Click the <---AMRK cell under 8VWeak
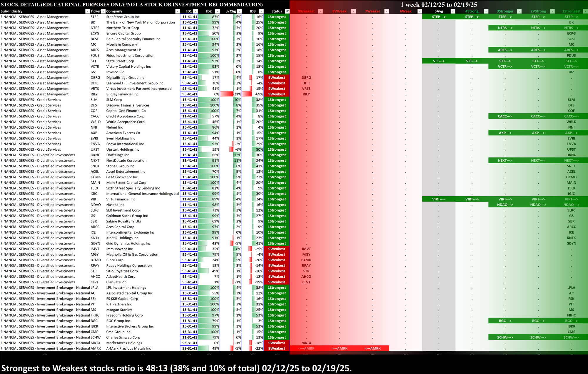This screenshot has height=374, width=588. pyautogui.click(x=339, y=348)
